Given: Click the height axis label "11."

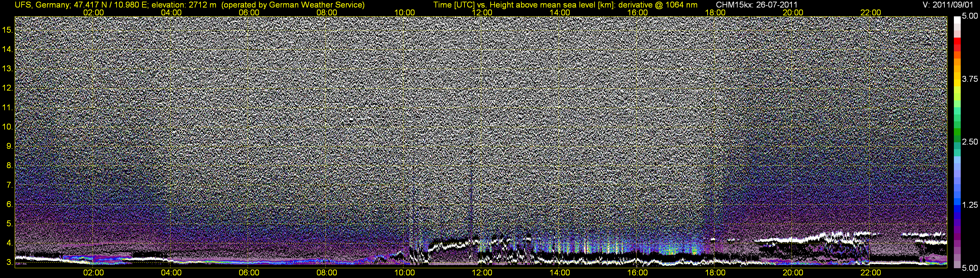Looking at the screenshot, I should (7, 108).
